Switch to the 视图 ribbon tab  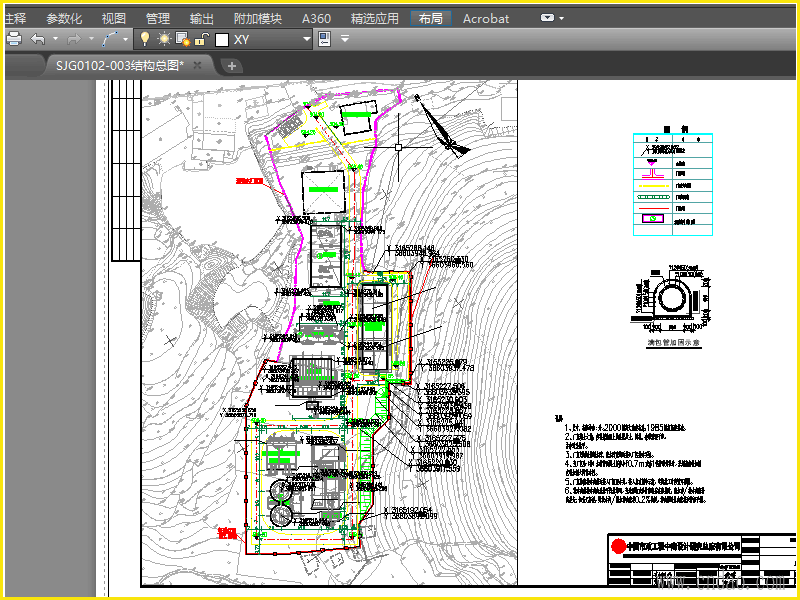pos(114,18)
